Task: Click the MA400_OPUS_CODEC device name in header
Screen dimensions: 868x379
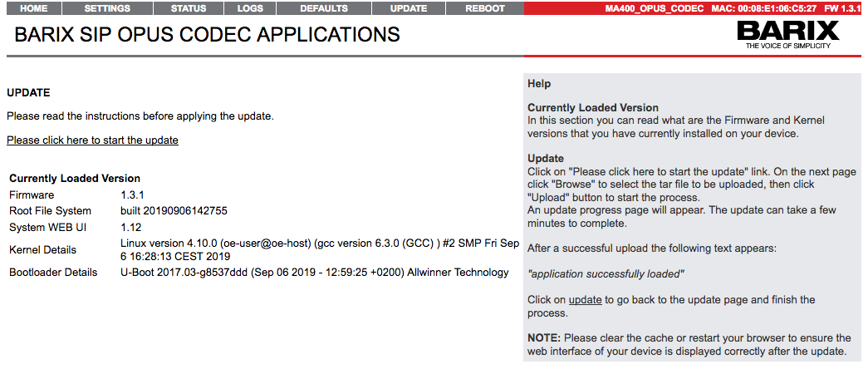Action: click(655, 8)
